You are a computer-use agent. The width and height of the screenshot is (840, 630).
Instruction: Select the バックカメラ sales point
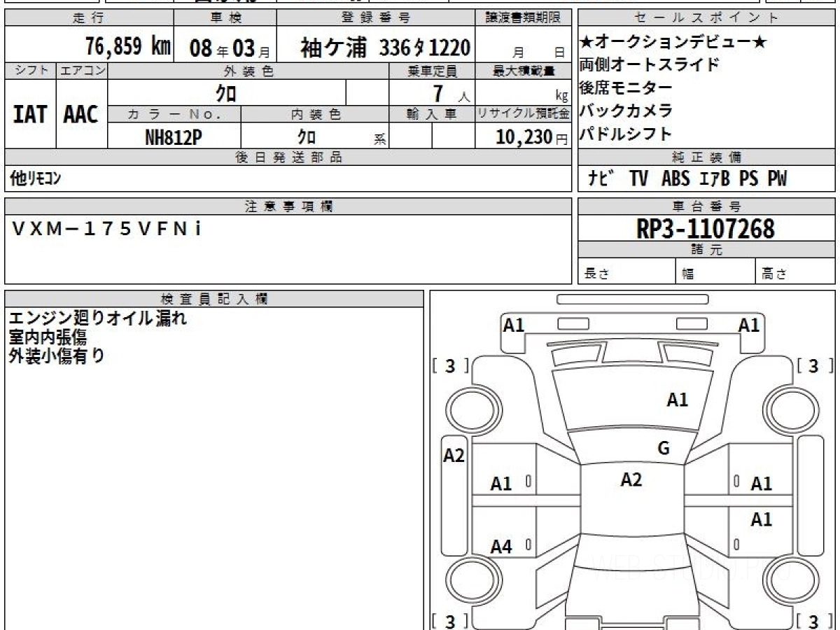tap(626, 111)
